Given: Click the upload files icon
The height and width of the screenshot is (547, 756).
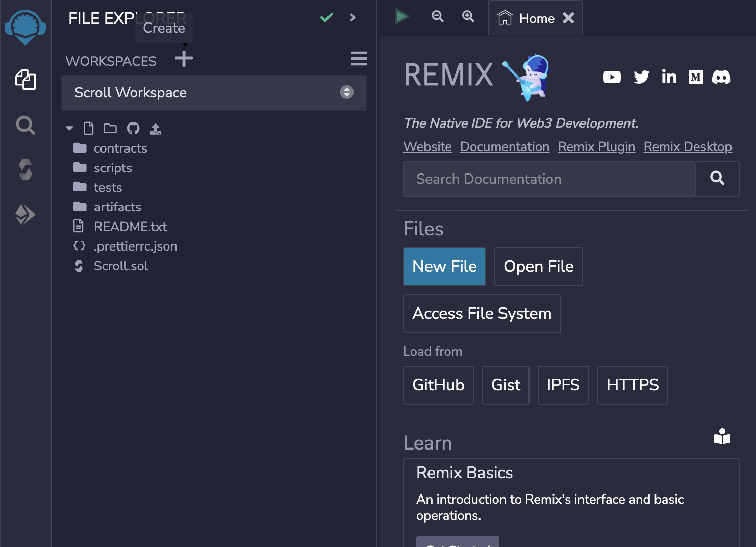Looking at the screenshot, I should coord(156,129).
